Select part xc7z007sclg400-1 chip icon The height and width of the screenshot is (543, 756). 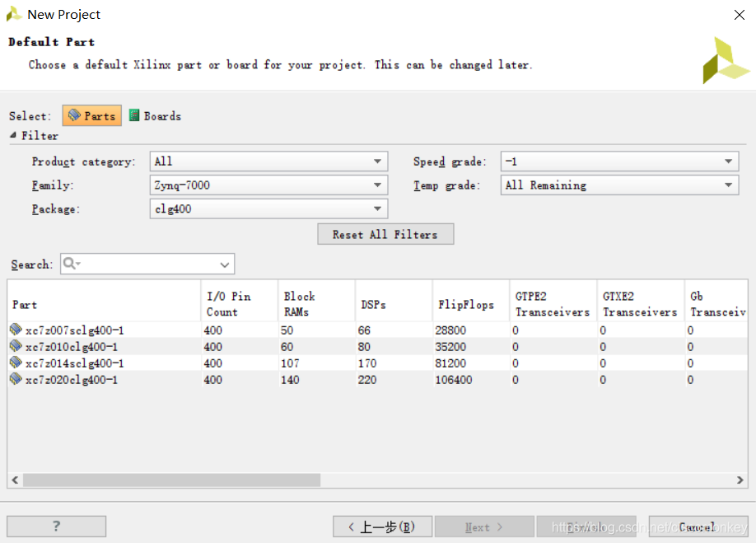click(x=16, y=330)
